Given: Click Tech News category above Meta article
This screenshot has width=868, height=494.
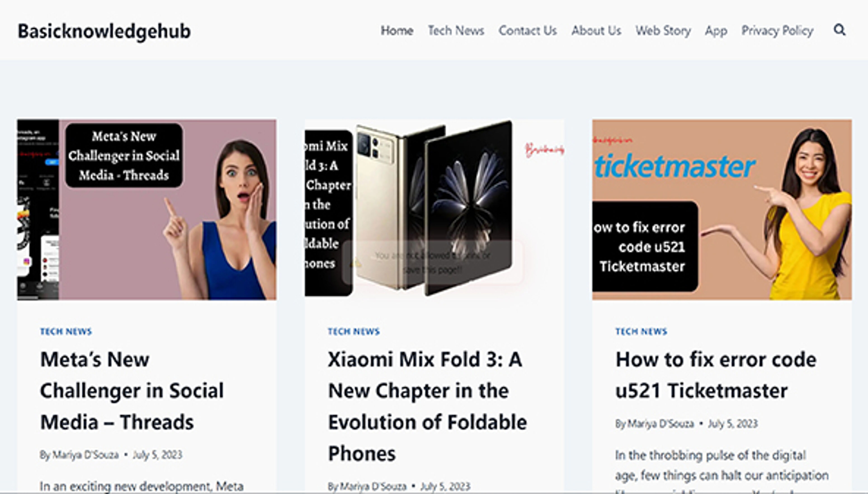Looking at the screenshot, I should click(x=66, y=332).
